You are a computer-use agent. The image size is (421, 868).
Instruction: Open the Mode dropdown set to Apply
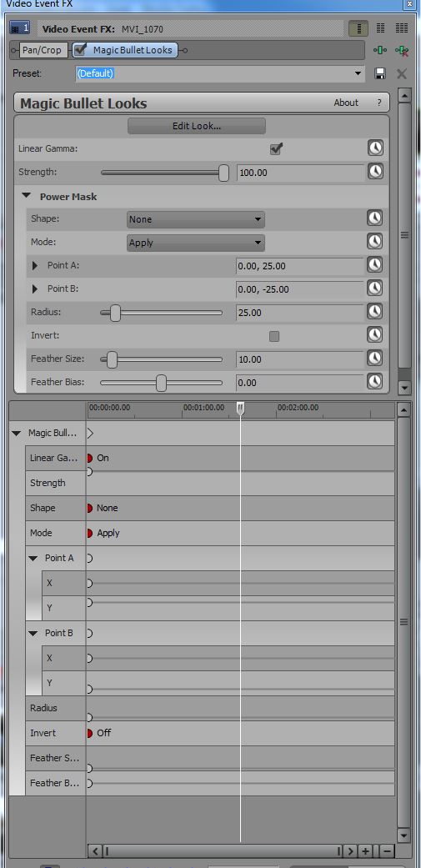click(196, 243)
